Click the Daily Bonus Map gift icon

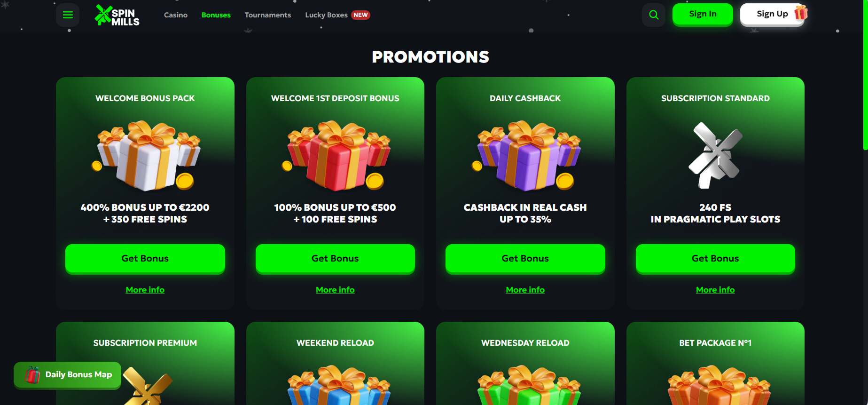click(x=32, y=375)
